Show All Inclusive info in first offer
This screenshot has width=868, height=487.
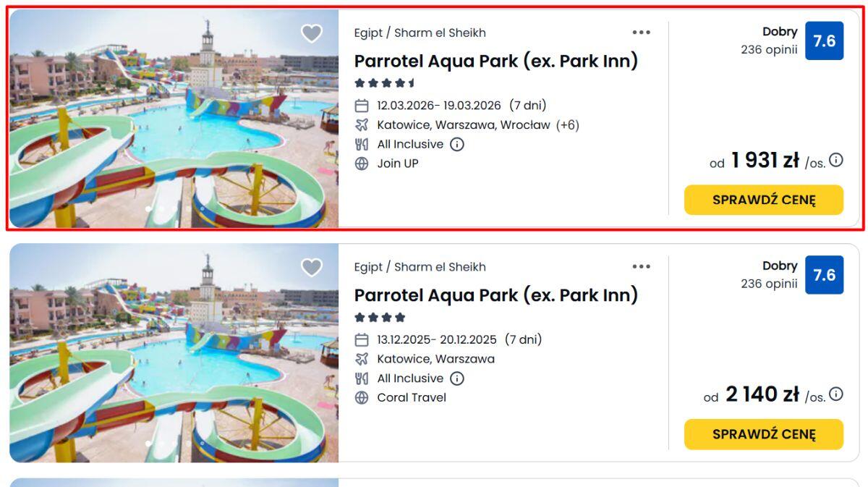tap(457, 144)
